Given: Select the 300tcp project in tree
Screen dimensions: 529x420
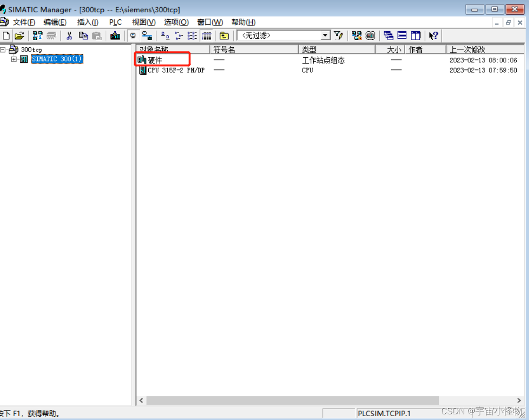Looking at the screenshot, I should coord(31,50).
